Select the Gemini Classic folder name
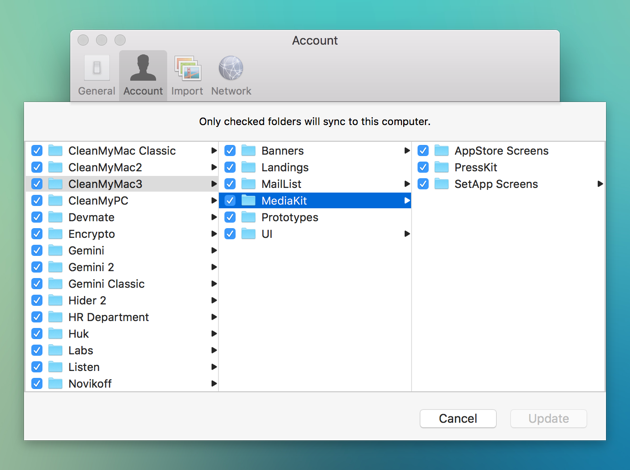The width and height of the screenshot is (630, 470). pyautogui.click(x=106, y=284)
